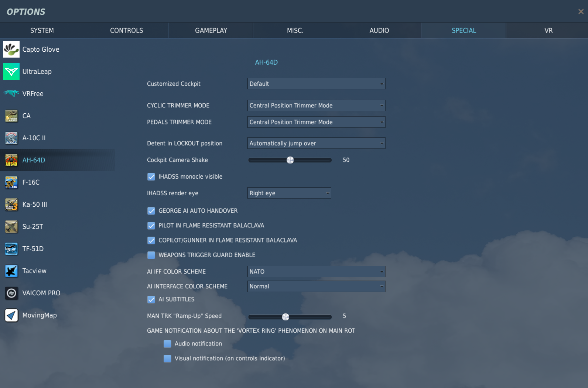The width and height of the screenshot is (588, 388).
Task: Select the TF-51D label in module list
Action: [x=33, y=249]
